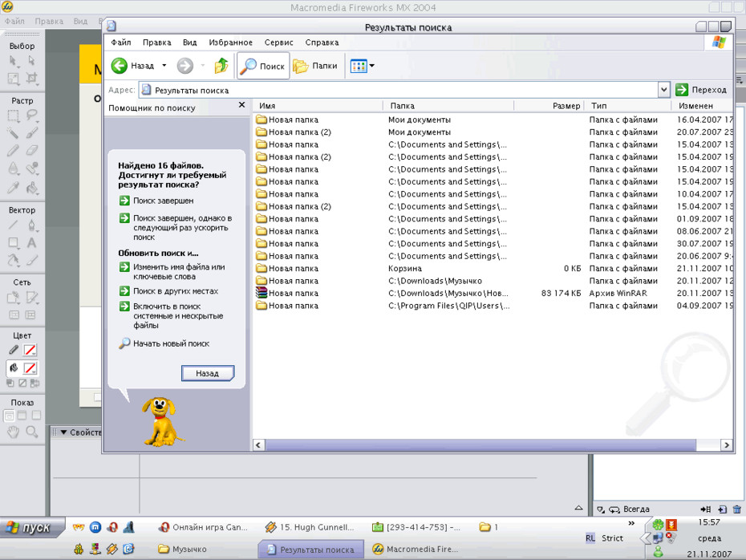Screen dimensions: 746x560
Task: Open the Сервис menu
Action: (279, 43)
